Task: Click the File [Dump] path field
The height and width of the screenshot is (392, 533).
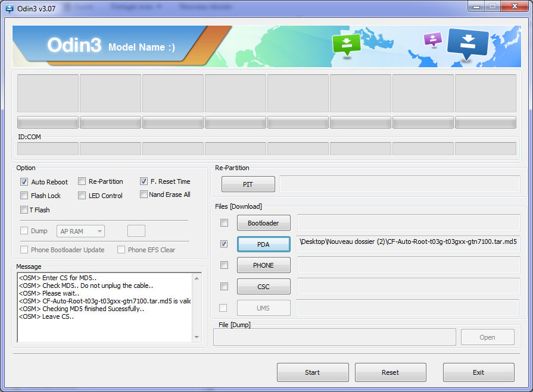Action: coord(335,337)
